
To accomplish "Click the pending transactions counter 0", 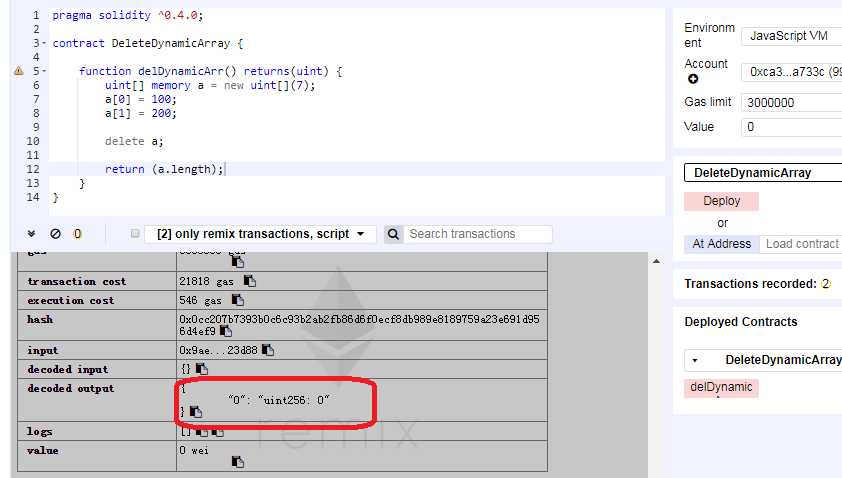I will pos(77,234).
